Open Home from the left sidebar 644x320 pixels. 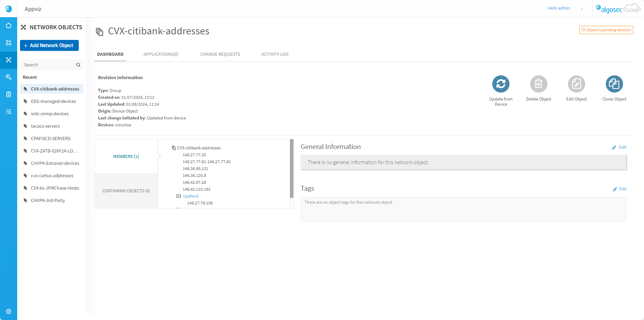tap(9, 25)
